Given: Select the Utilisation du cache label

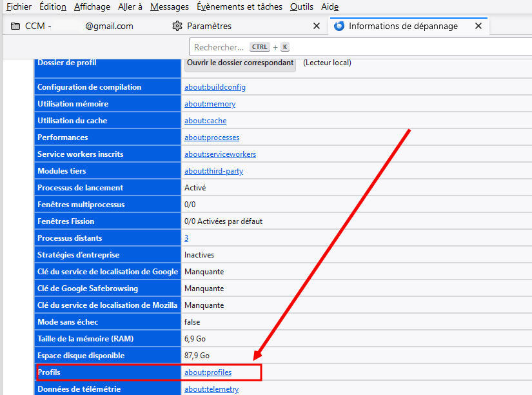Looking at the screenshot, I should [x=72, y=121].
